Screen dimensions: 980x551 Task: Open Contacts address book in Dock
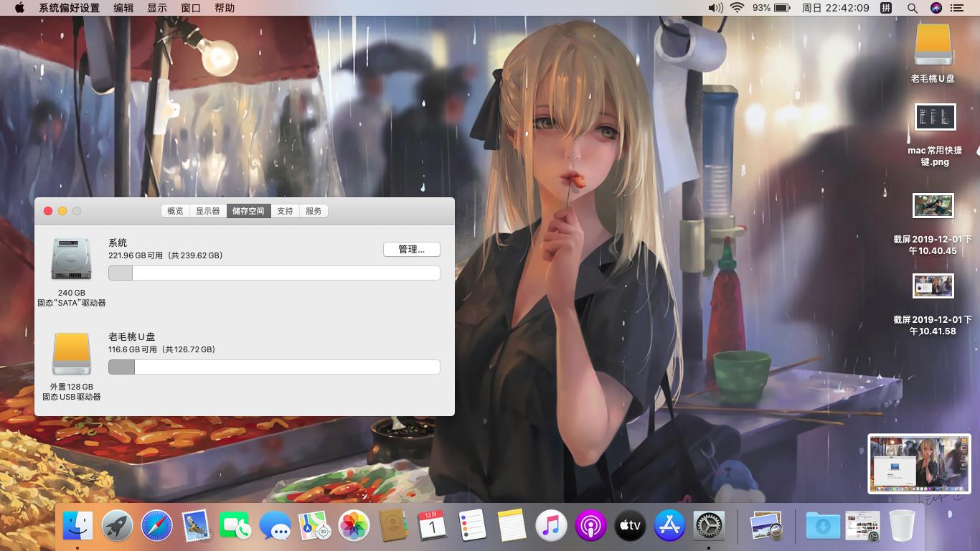[x=393, y=526]
